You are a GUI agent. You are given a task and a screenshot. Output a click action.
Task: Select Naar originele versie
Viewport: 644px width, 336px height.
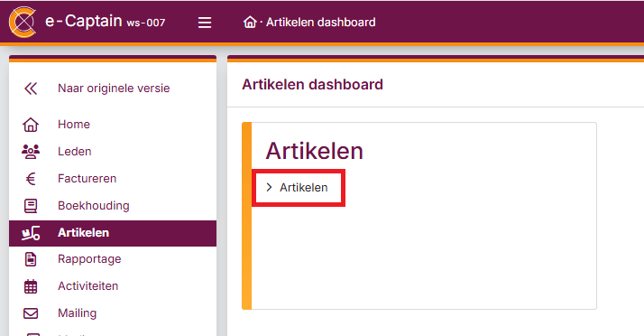point(114,89)
